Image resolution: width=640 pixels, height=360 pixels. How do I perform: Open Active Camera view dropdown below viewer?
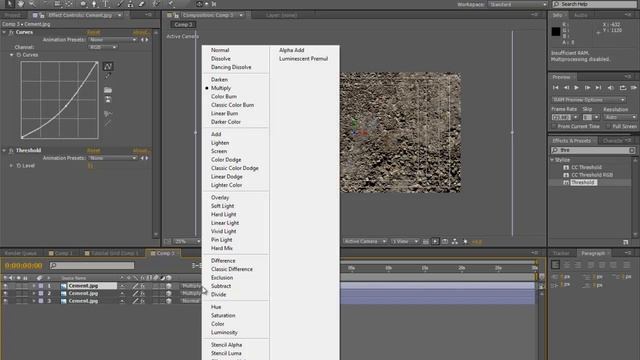pyautogui.click(x=365, y=242)
